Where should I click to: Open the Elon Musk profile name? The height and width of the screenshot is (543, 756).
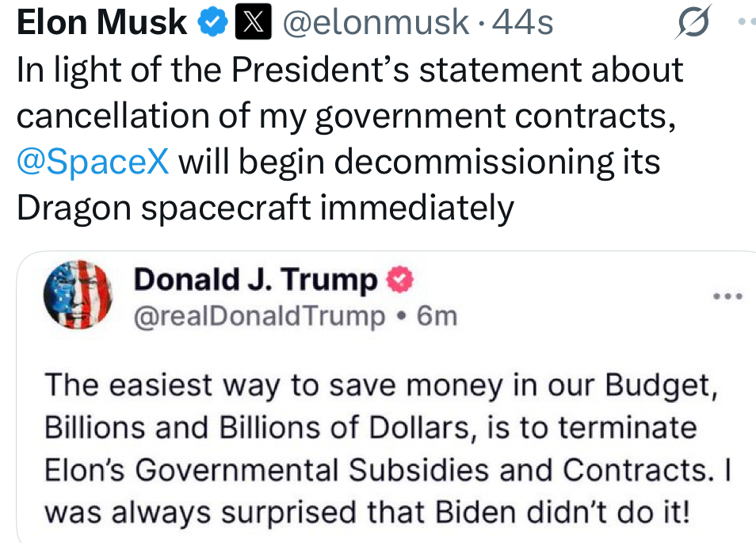click(101, 24)
